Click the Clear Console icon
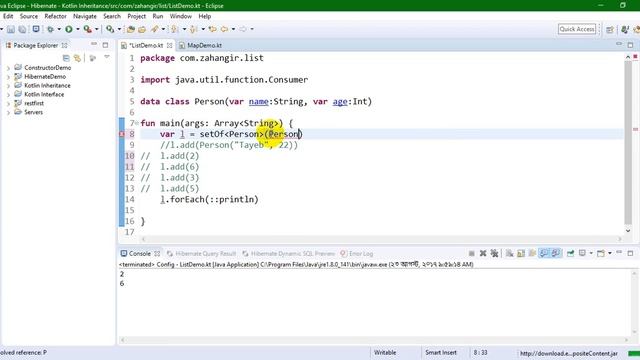 pyautogui.click(x=509, y=253)
